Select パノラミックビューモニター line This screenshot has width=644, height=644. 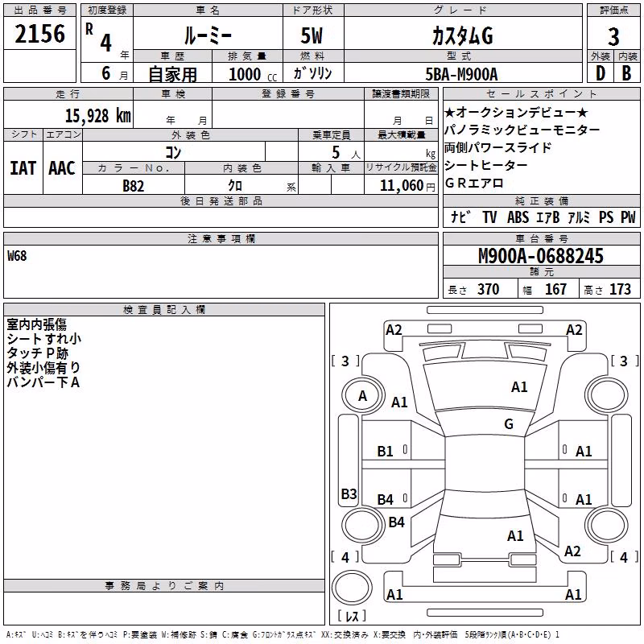[522, 130]
